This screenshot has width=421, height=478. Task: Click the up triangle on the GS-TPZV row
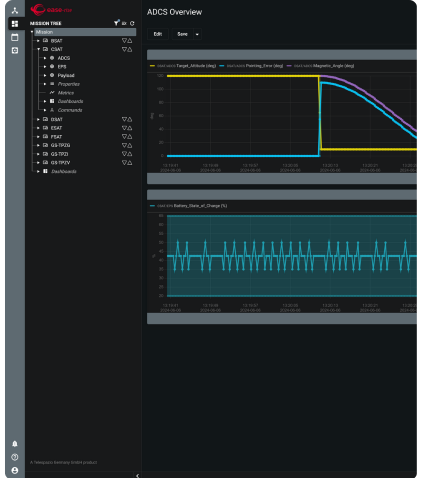click(x=129, y=163)
